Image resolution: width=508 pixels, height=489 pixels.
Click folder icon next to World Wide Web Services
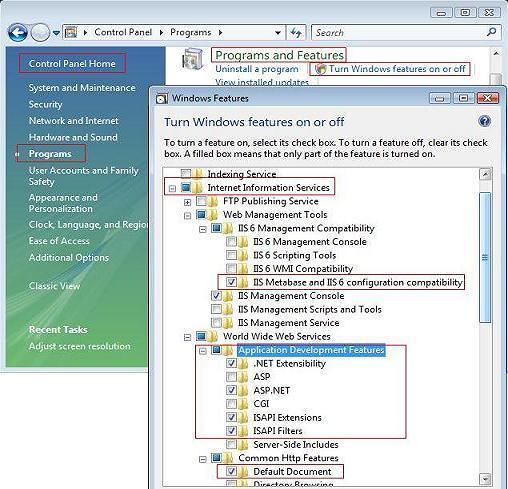[x=212, y=336]
